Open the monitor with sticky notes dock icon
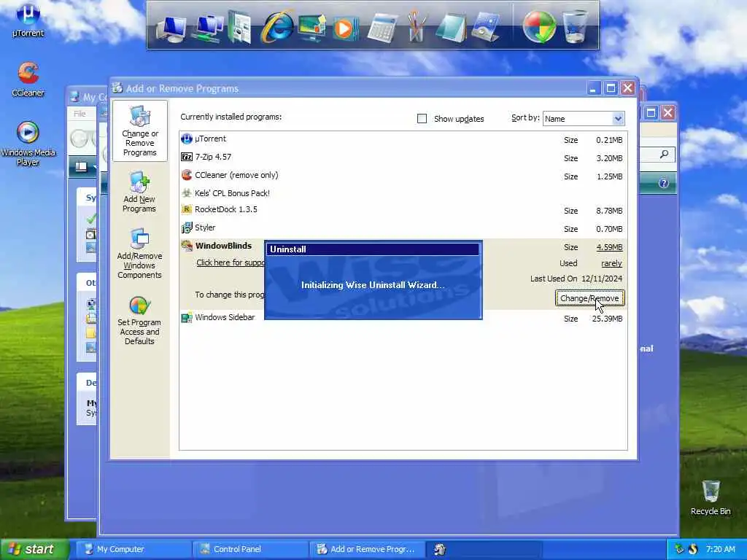Image resolution: width=747 pixels, height=560 pixels. click(311, 28)
